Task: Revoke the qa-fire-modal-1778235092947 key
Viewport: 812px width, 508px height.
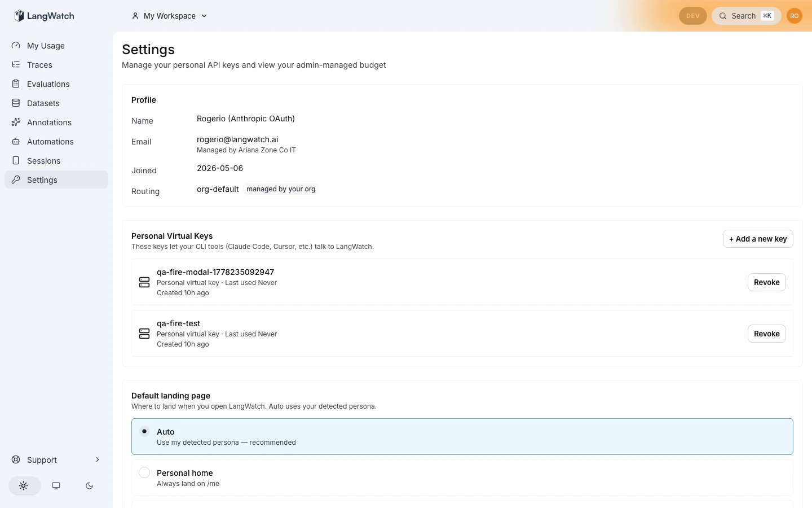Action: click(x=767, y=282)
